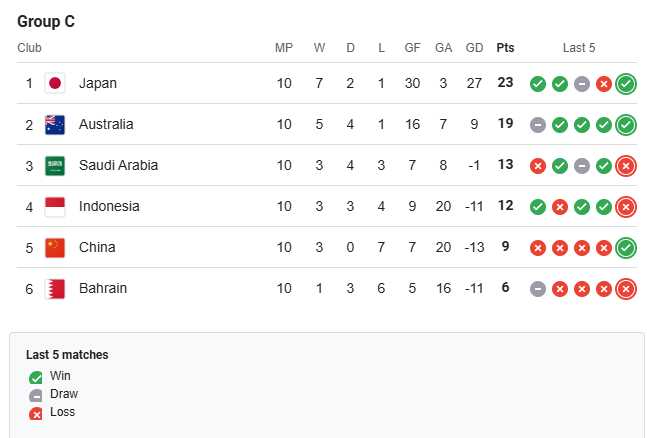Click Australia's gray draw icon
Image resolution: width=647 pixels, height=438 pixels.
[x=538, y=125]
